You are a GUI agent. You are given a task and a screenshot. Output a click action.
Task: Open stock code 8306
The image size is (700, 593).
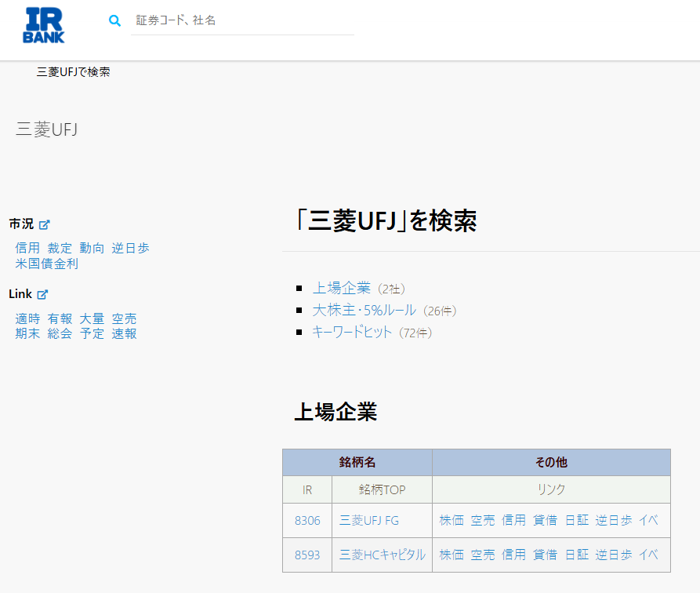[307, 520]
